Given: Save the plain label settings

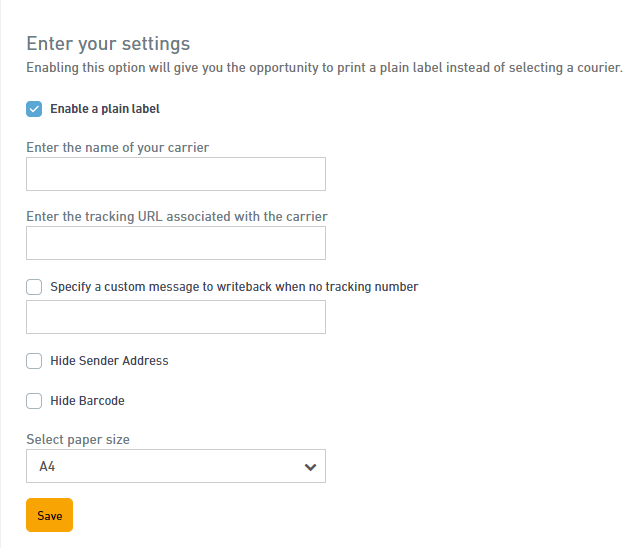Looking at the screenshot, I should (x=49, y=515).
